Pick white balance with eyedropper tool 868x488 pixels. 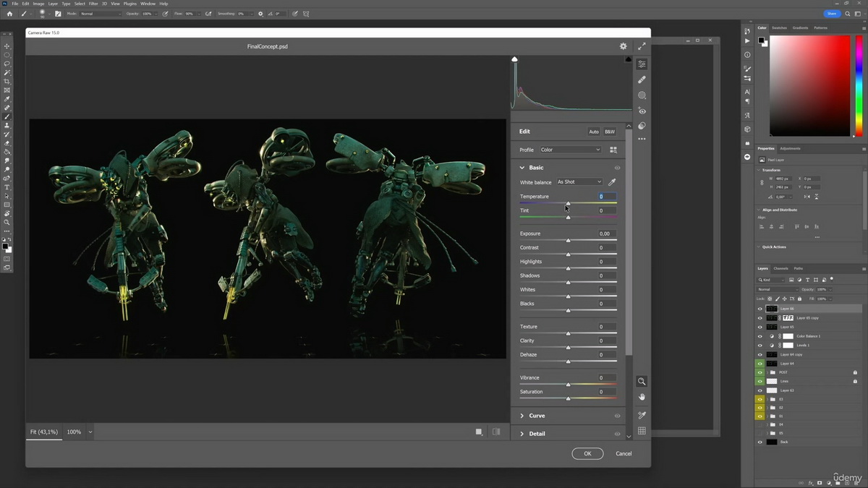coord(612,182)
